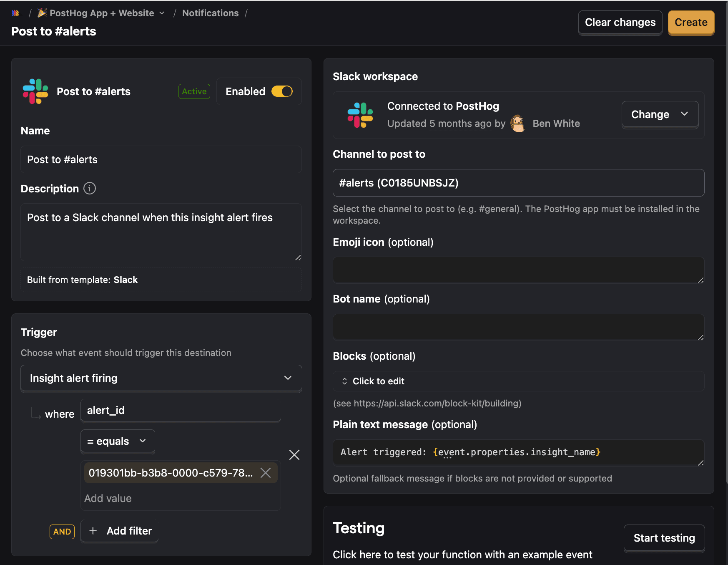Click the Clear changes button

pos(620,22)
